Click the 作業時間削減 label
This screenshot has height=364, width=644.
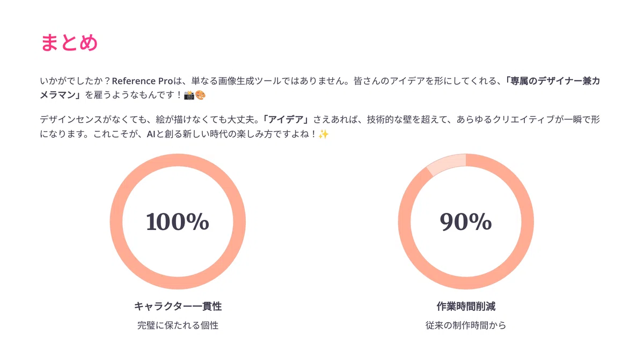[x=466, y=306]
